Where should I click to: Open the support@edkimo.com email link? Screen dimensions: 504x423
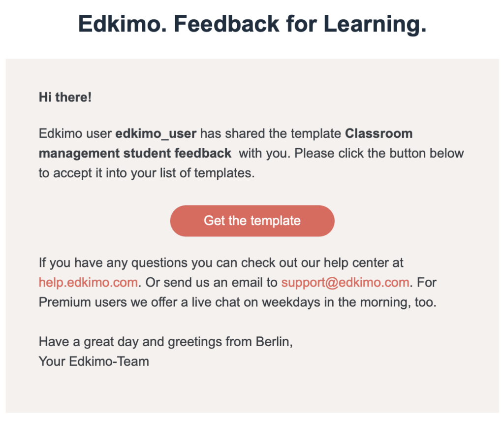pos(345,283)
